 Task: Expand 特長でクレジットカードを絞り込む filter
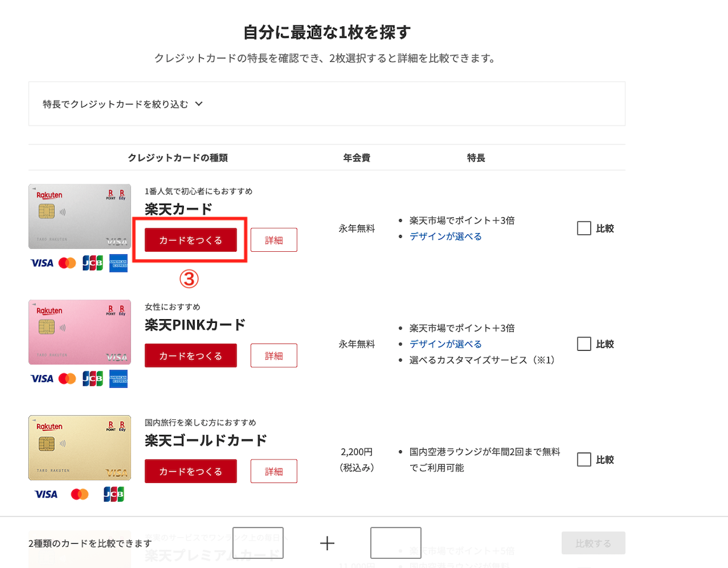[x=115, y=104]
